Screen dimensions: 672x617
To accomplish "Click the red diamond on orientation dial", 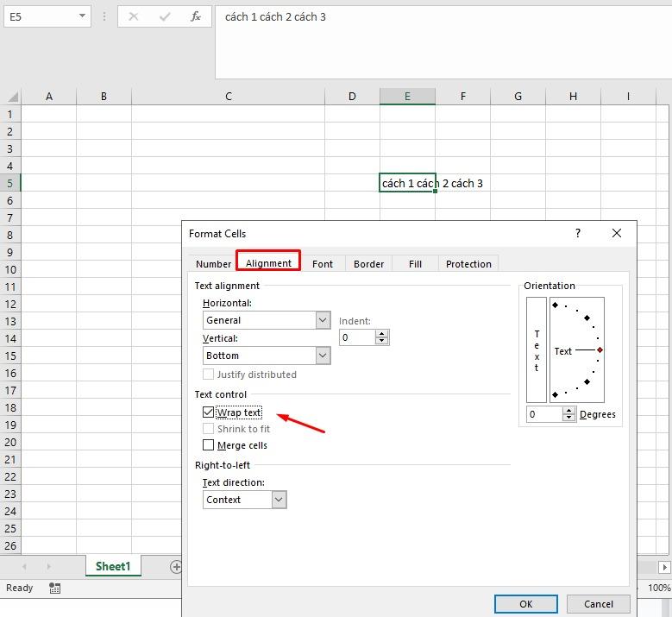I will (600, 349).
